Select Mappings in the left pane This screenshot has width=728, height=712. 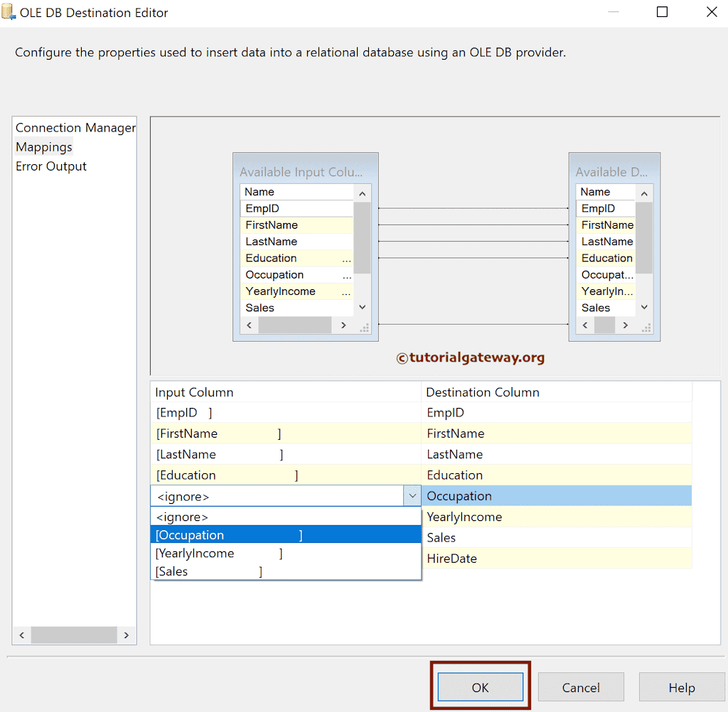[x=43, y=147]
